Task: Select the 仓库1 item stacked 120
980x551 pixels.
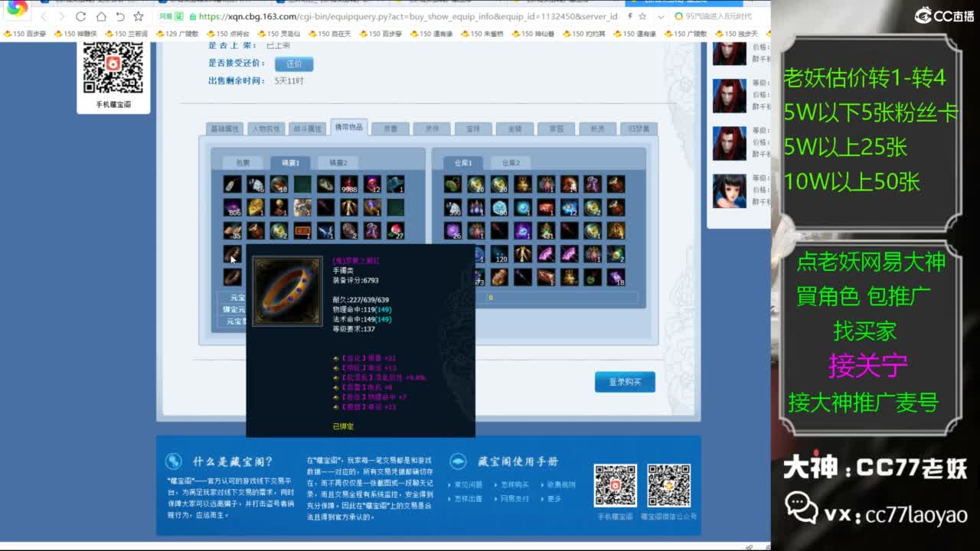Action: click(499, 253)
